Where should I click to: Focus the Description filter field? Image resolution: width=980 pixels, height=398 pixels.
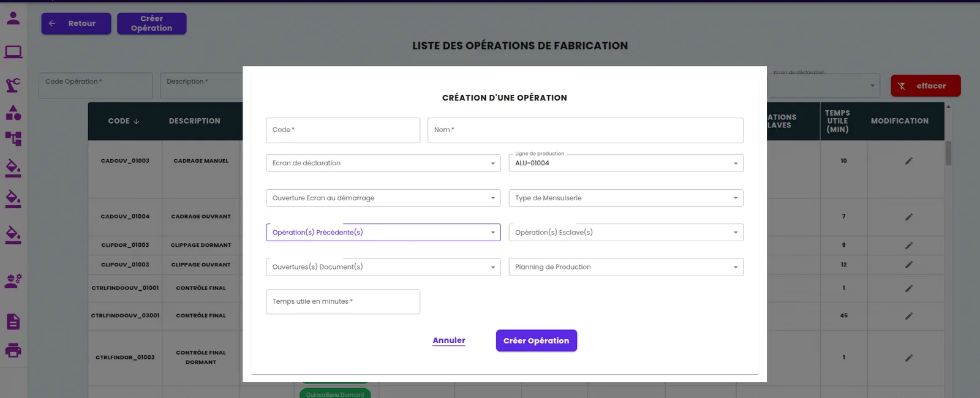click(x=202, y=86)
